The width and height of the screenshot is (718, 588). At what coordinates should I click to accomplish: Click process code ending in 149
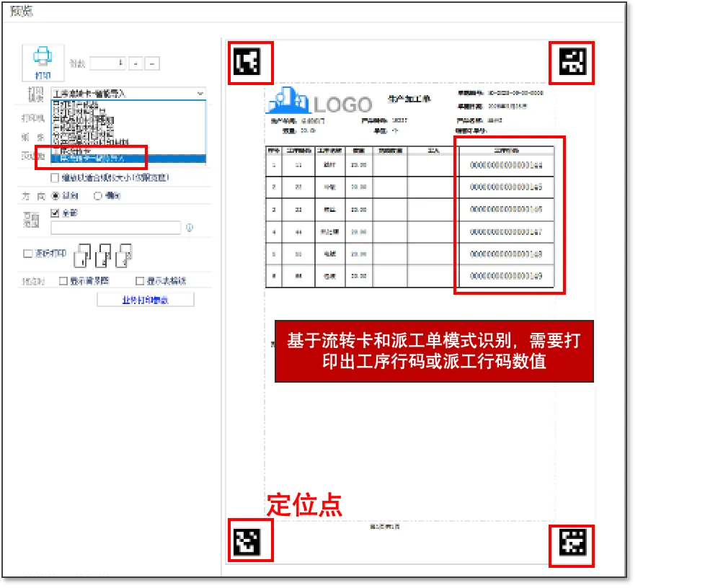(507, 276)
